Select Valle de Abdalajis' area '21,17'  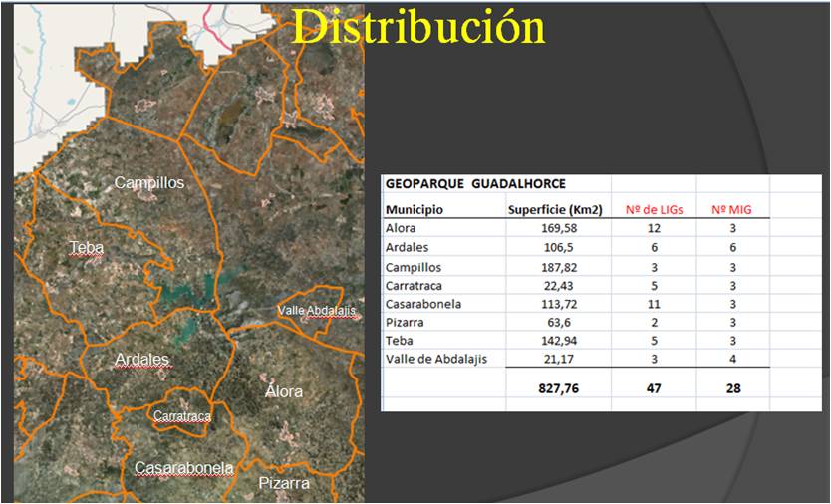(559, 359)
